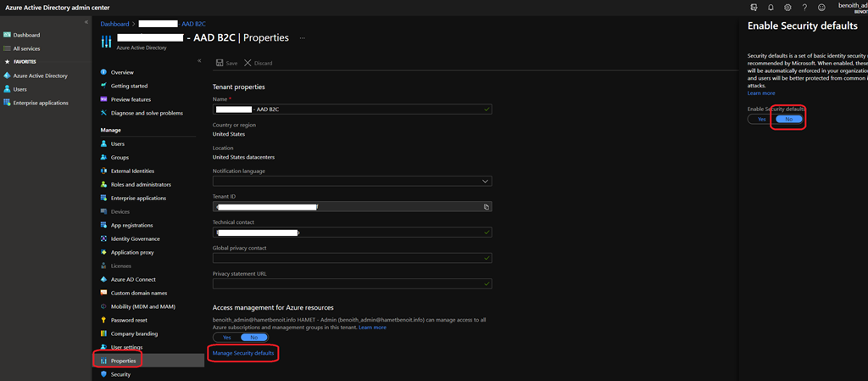Open the notifications bell icon
The width and height of the screenshot is (868, 381).
(x=771, y=8)
